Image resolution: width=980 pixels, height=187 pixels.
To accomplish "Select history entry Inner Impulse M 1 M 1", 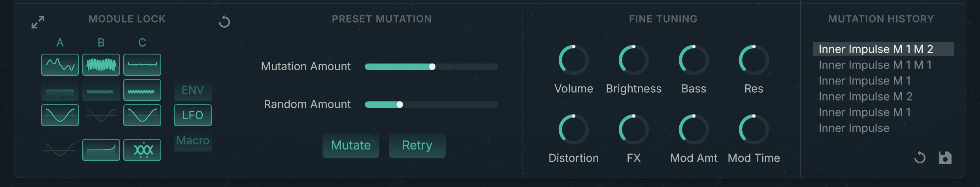I will (875, 65).
